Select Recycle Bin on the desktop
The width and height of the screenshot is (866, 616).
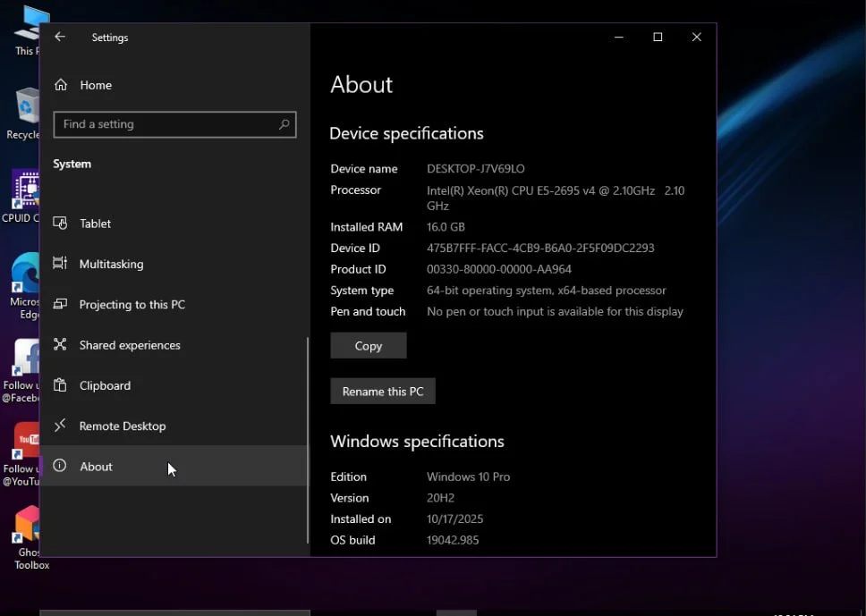coord(23,114)
